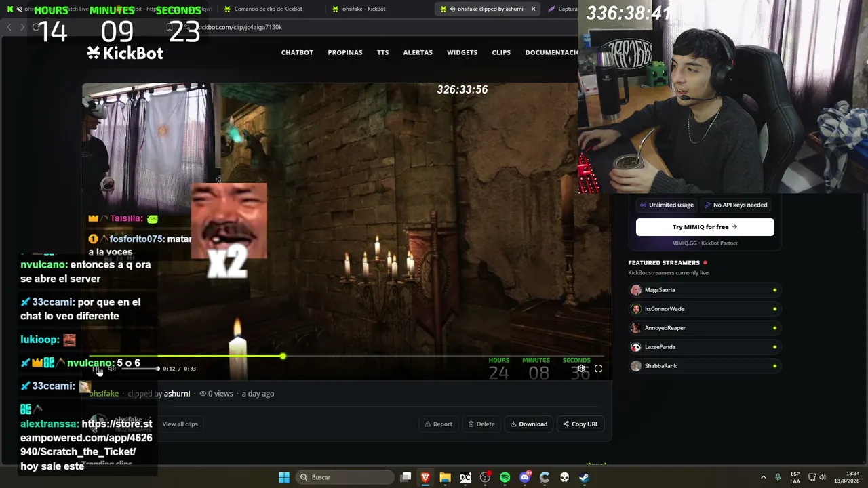
Task: Close the 'ohsifake clipped by ashurni' tab
Action: pyautogui.click(x=534, y=9)
